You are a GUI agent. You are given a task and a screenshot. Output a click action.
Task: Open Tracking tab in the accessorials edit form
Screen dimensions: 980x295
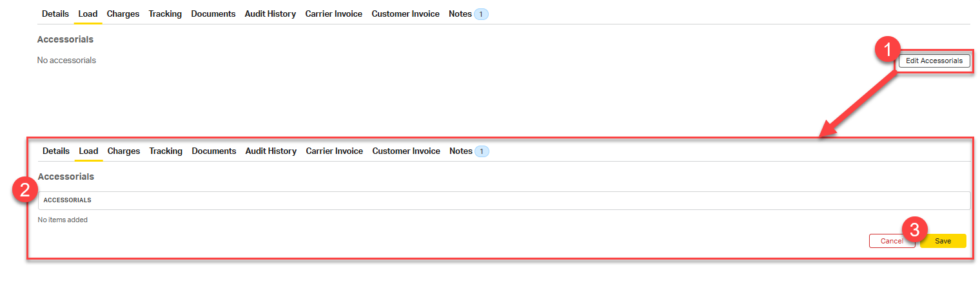(166, 151)
